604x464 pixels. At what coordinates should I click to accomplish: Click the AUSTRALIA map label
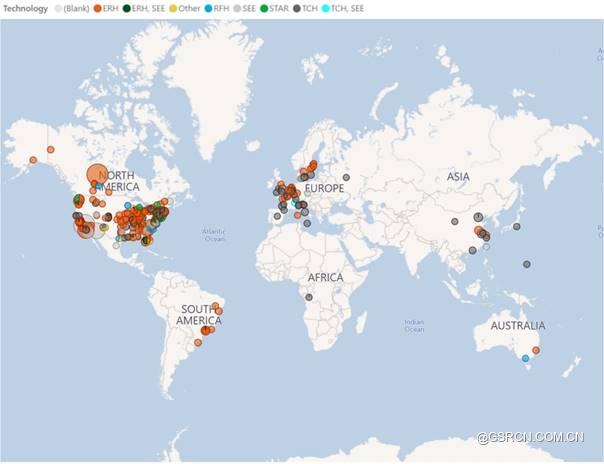pyautogui.click(x=518, y=326)
